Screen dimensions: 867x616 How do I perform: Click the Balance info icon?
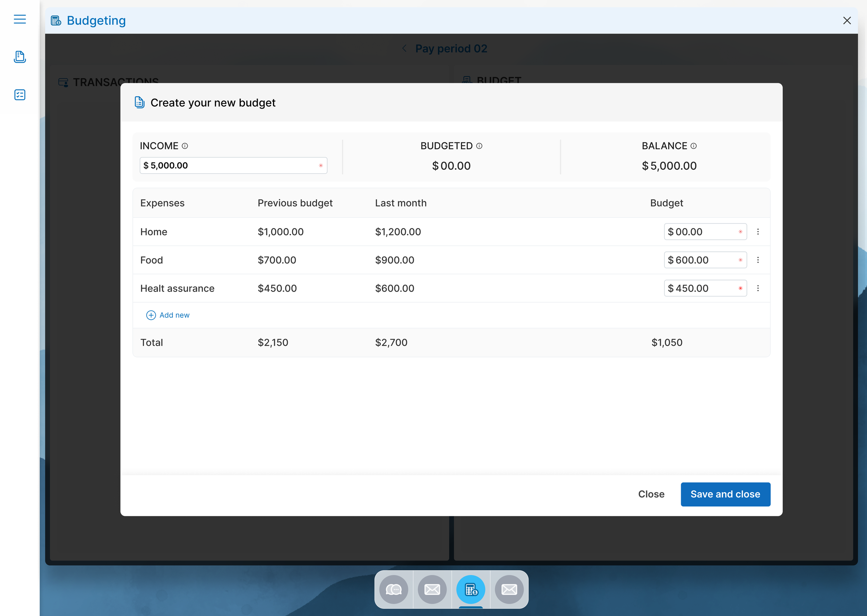pyautogui.click(x=694, y=146)
